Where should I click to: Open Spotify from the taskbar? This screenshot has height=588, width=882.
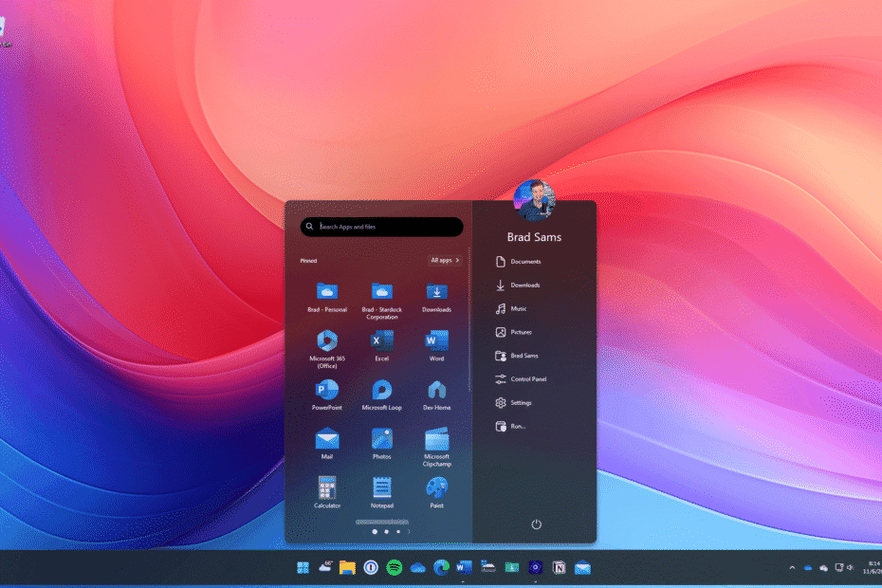tap(396, 567)
